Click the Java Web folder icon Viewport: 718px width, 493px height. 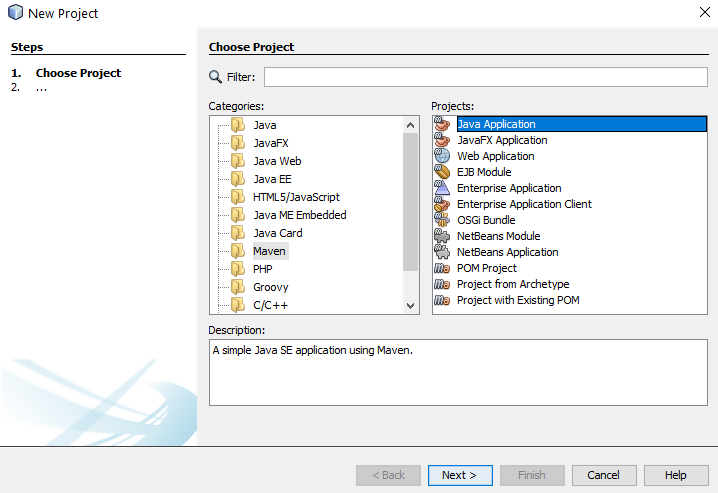238,161
